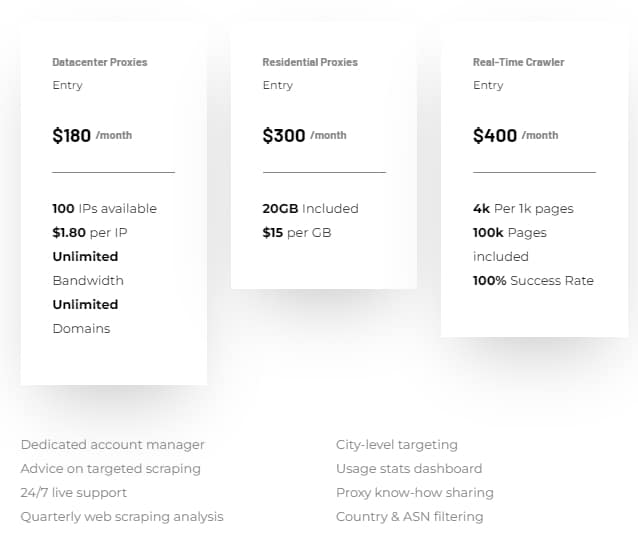Click Proxy know-how sharing item
The width and height of the screenshot is (638, 538).
(x=415, y=493)
